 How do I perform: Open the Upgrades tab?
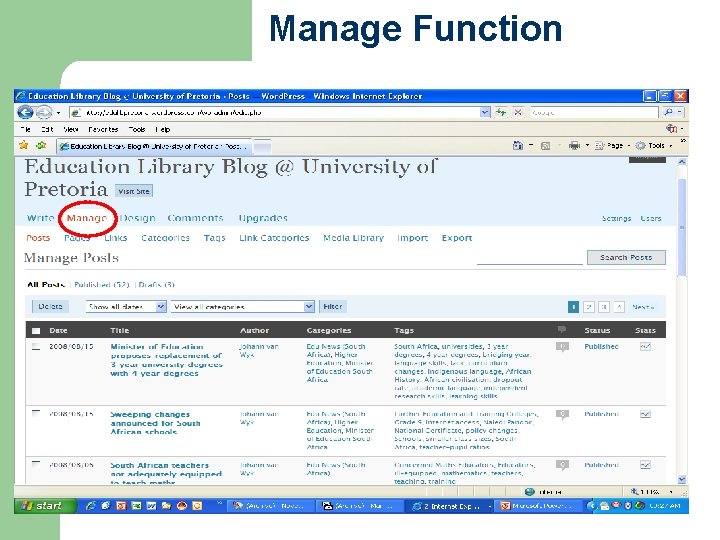point(263,218)
